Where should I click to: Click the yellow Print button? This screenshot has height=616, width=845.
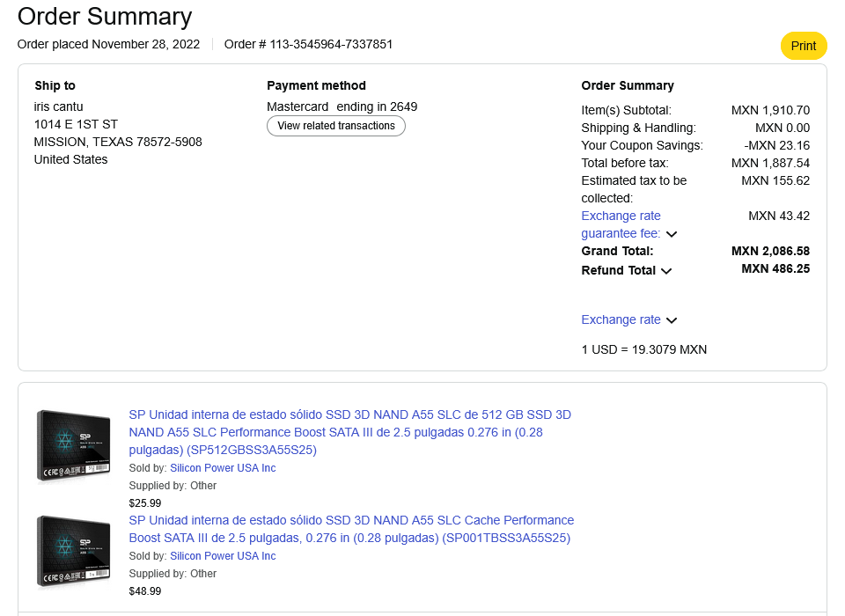point(803,46)
